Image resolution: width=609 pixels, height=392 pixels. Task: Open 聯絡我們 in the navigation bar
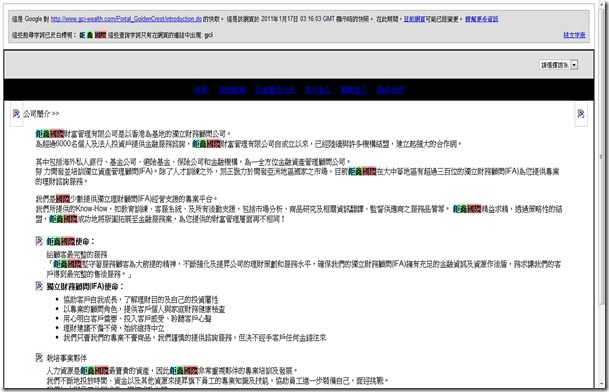point(390,90)
